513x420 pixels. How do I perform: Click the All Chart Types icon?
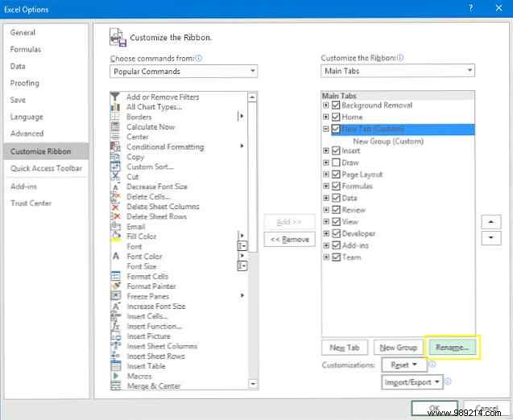[115, 107]
